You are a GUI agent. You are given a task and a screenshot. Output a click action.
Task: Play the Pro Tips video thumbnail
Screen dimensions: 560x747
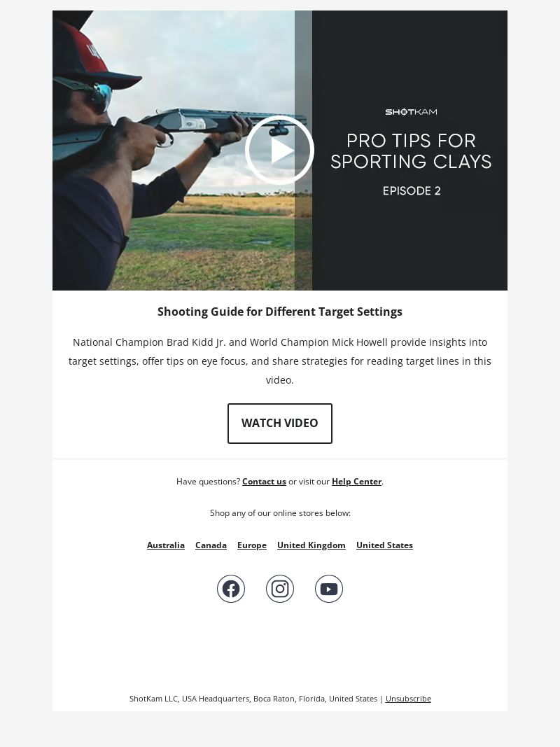[279, 150]
